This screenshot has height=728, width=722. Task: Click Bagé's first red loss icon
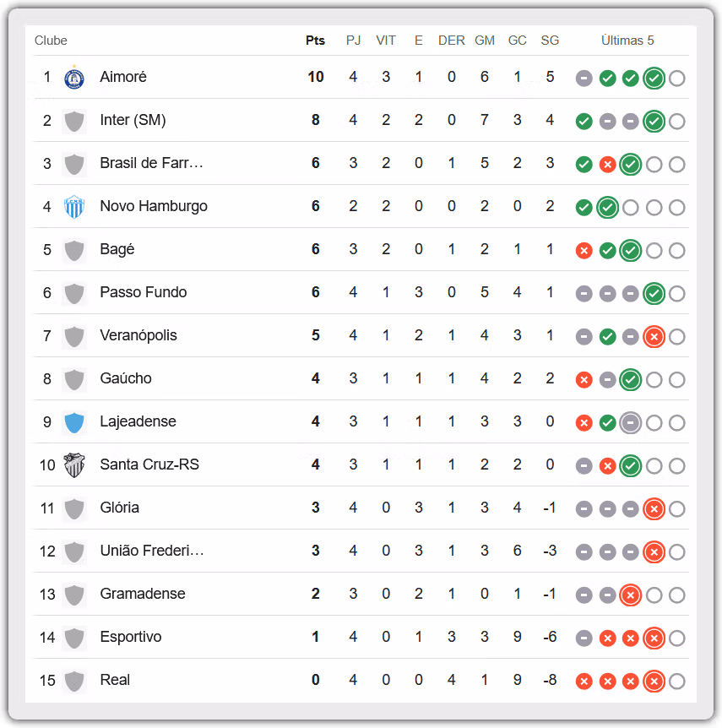tap(584, 251)
